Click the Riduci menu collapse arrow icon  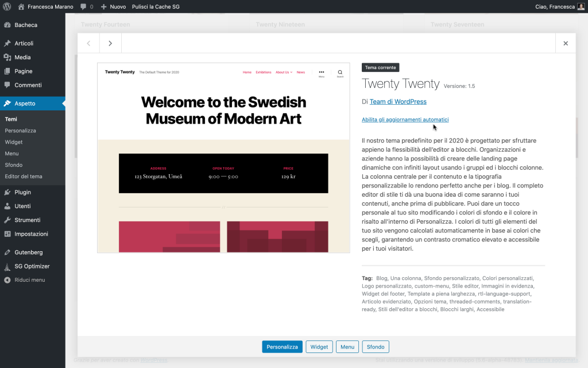(x=7, y=280)
